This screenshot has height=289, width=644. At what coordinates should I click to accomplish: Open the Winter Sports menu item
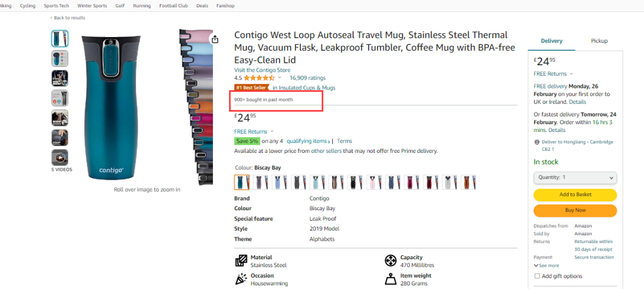click(x=92, y=6)
